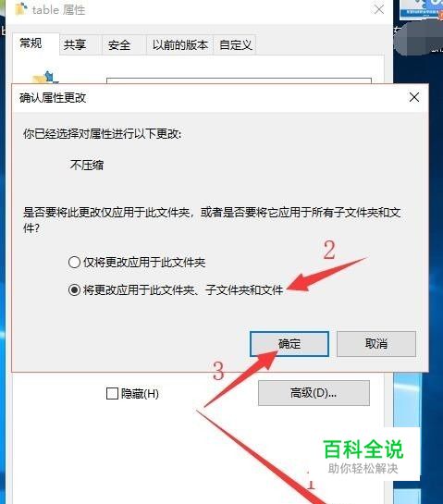Confirm with the 确定 button
The height and width of the screenshot is (504, 443).
tap(289, 344)
